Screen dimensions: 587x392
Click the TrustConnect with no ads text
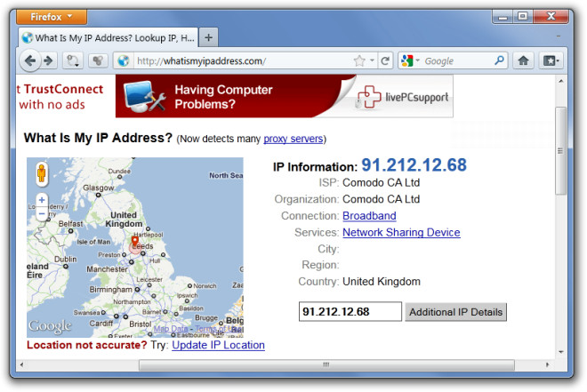(x=60, y=97)
